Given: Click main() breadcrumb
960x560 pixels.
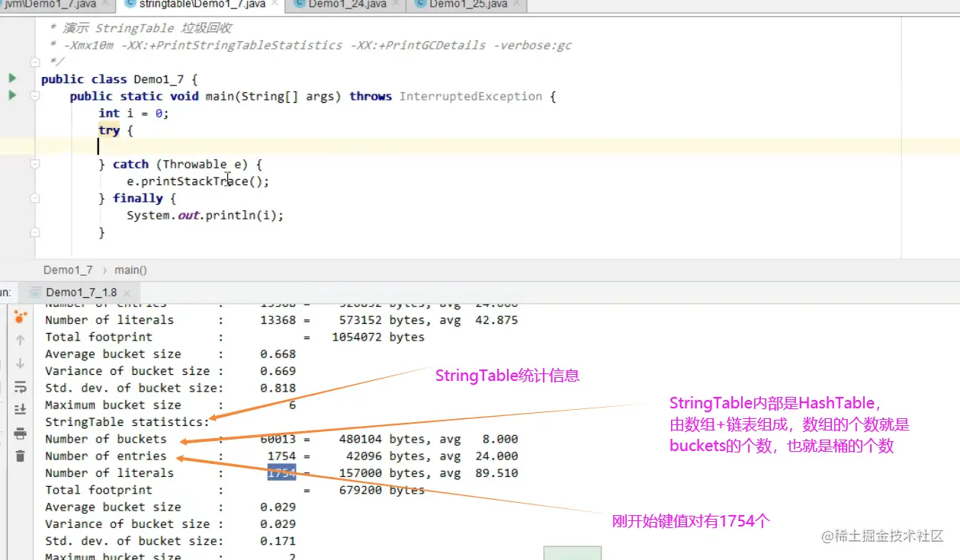Looking at the screenshot, I should pos(130,270).
